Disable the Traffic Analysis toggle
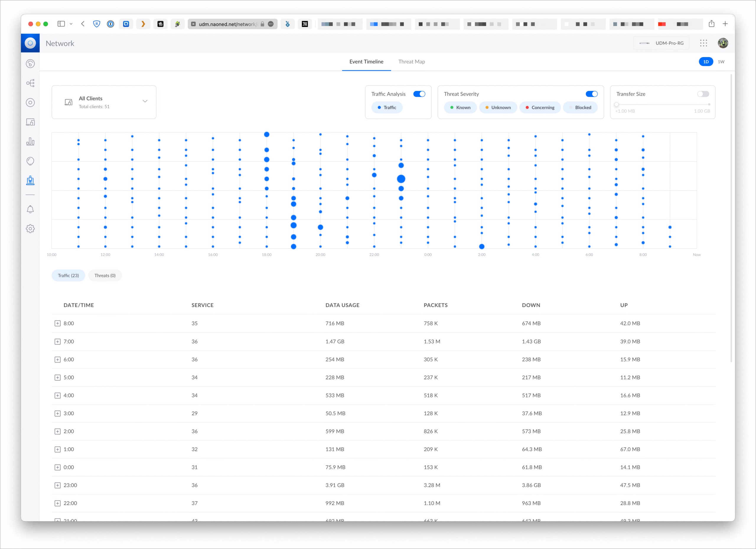The image size is (756, 549). point(419,94)
